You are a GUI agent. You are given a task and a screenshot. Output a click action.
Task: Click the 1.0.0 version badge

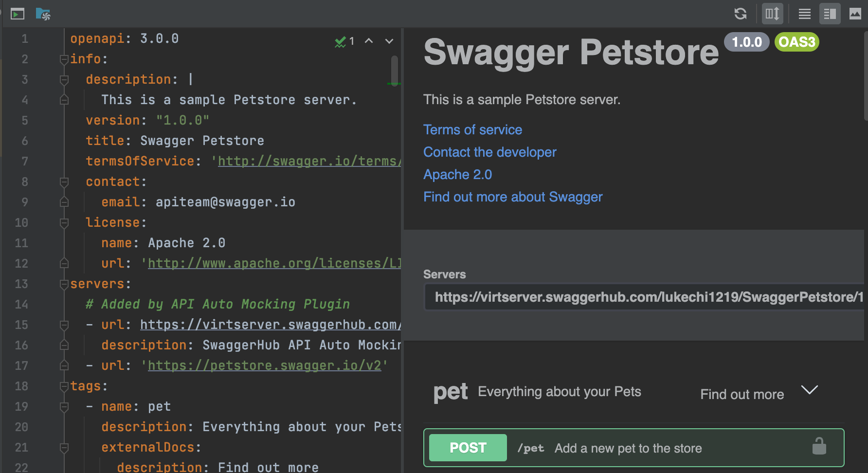(747, 42)
